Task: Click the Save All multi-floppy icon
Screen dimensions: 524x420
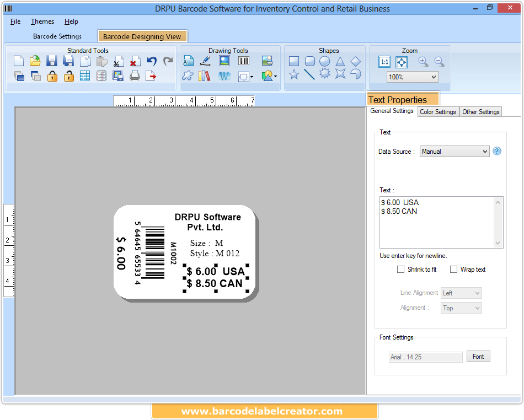Action: pyautogui.click(x=68, y=61)
